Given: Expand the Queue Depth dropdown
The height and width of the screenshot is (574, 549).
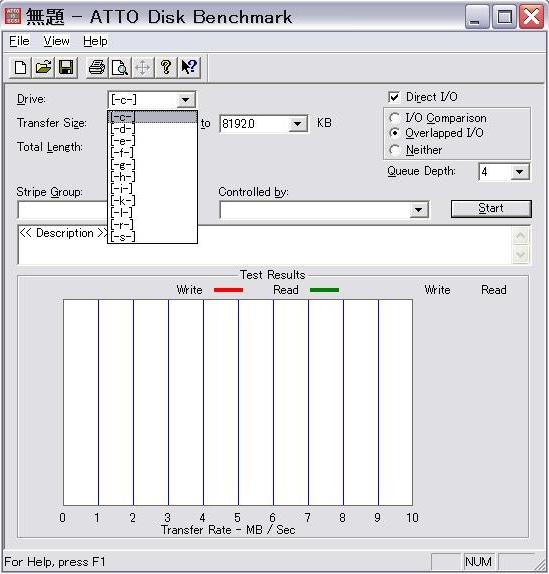Looking at the screenshot, I should [x=519, y=172].
